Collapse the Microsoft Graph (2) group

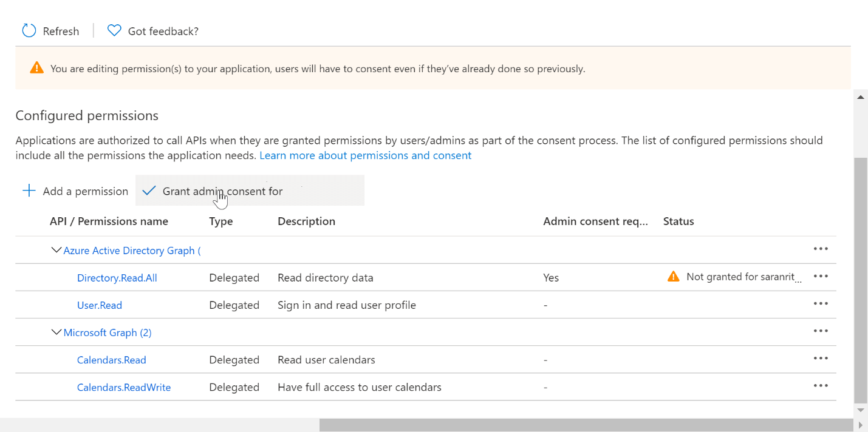56,331
